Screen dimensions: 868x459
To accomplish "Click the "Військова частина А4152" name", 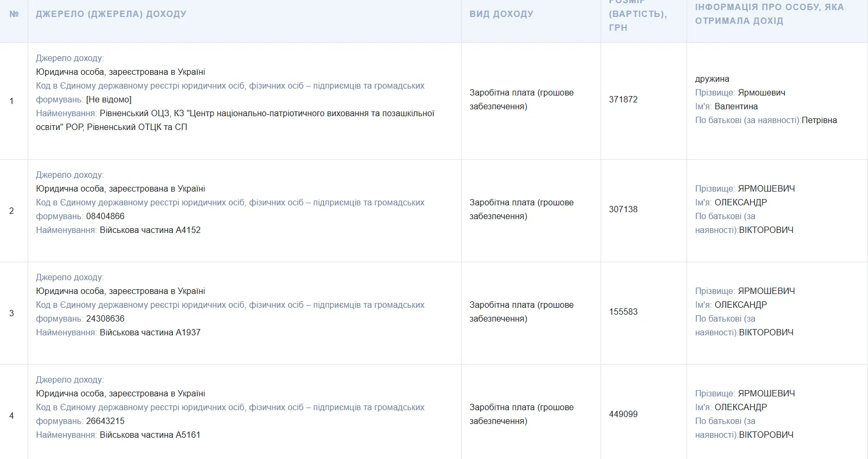I will click(150, 230).
